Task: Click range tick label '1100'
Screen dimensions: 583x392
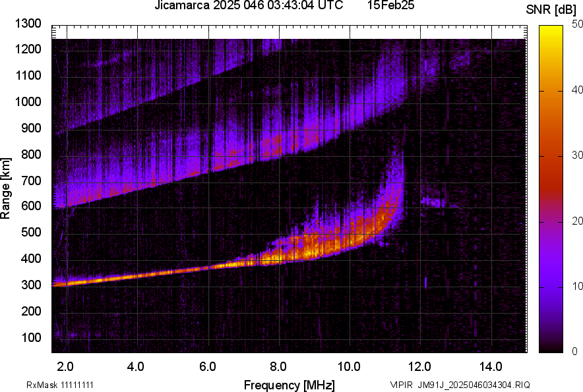Action: (x=28, y=75)
